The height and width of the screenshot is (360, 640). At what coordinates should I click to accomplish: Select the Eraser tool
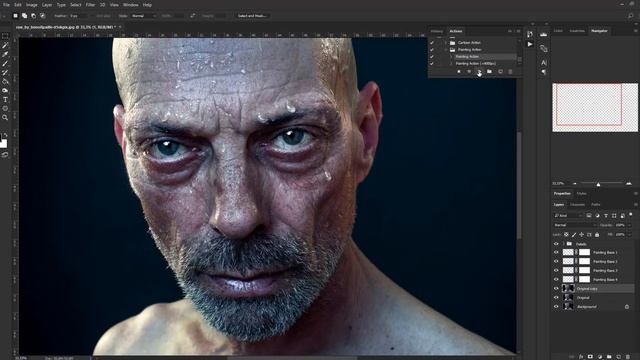coord(5,81)
